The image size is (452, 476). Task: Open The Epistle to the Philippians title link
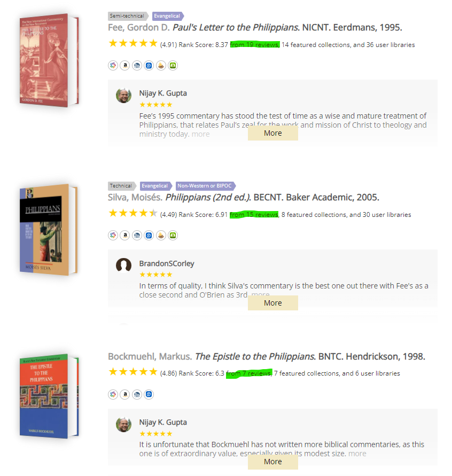click(x=255, y=356)
